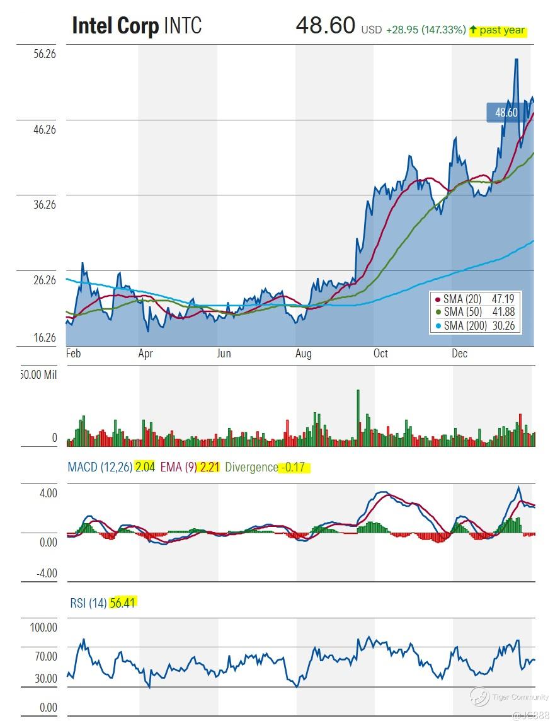Click the green up arrow icon

[x=473, y=30]
